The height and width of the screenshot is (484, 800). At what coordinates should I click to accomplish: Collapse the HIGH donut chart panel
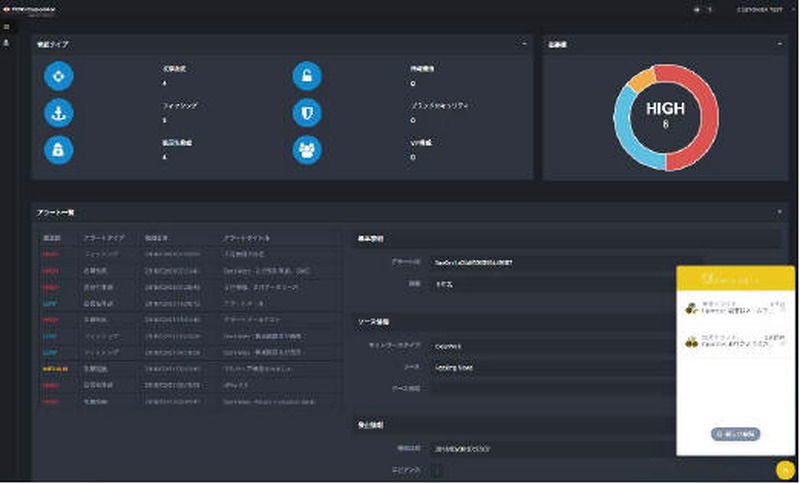coord(779,45)
